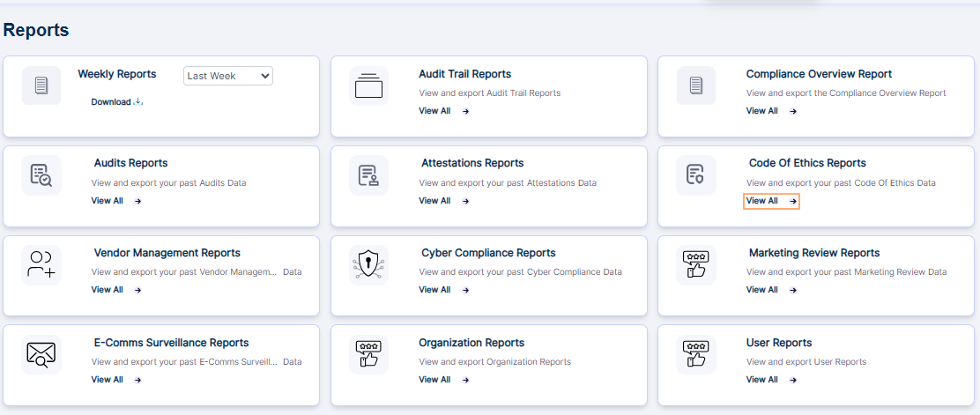Click the arrow next to Compliance Overview View All
Image resolution: width=980 pixels, height=415 pixels.
[x=793, y=111]
